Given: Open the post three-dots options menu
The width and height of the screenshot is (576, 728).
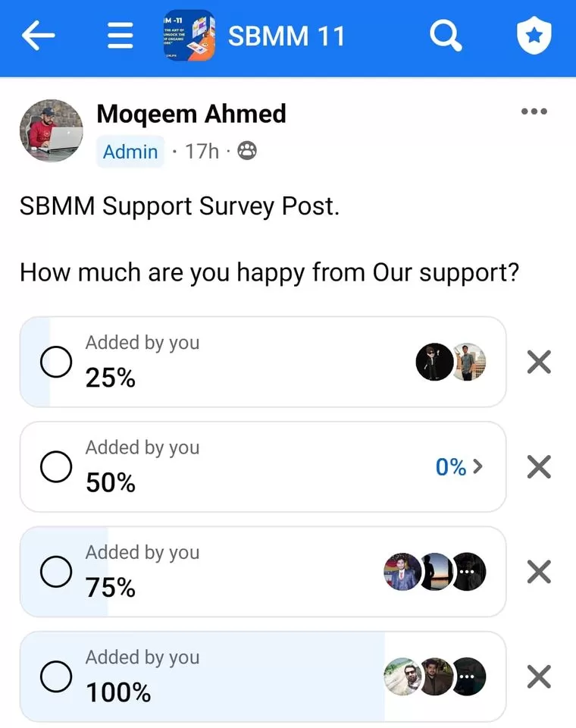Looking at the screenshot, I should point(534,111).
